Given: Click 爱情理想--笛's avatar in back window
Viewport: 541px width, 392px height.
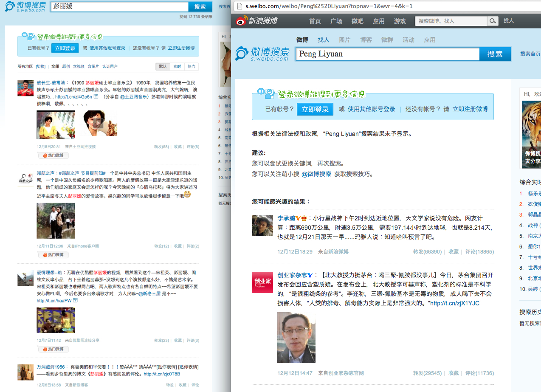Looking at the screenshot, I should coord(25,278).
